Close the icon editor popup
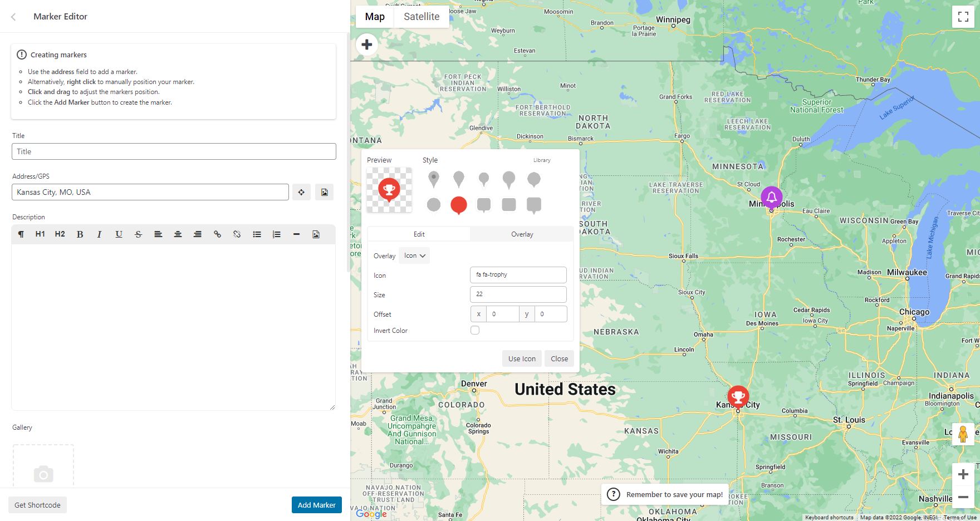The image size is (980, 521). (559, 358)
